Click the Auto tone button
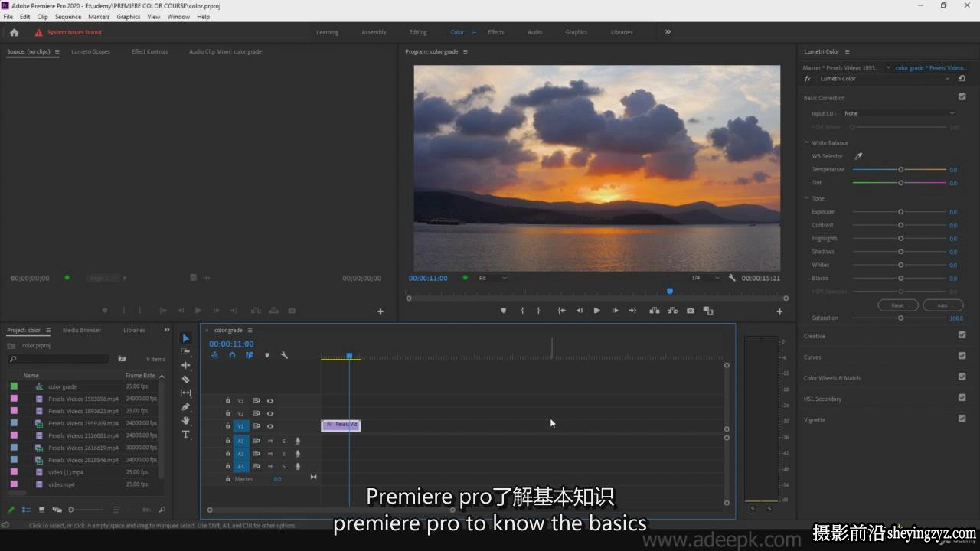Viewport: 980px width, 551px height. click(x=942, y=305)
